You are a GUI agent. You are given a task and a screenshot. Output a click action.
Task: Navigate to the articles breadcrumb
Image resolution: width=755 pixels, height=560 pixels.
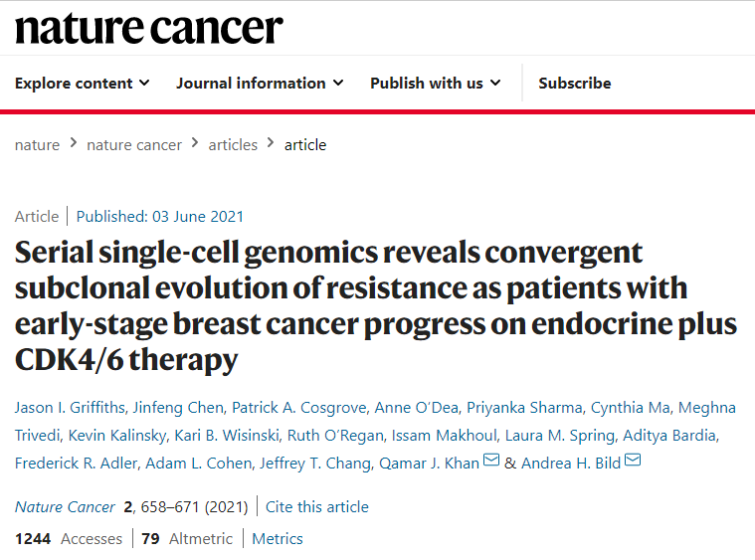233,145
